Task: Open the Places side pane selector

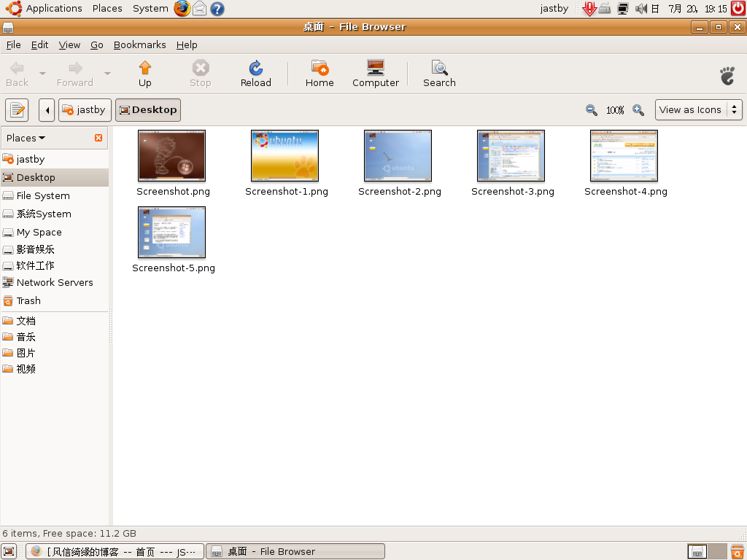Action: 26,138
